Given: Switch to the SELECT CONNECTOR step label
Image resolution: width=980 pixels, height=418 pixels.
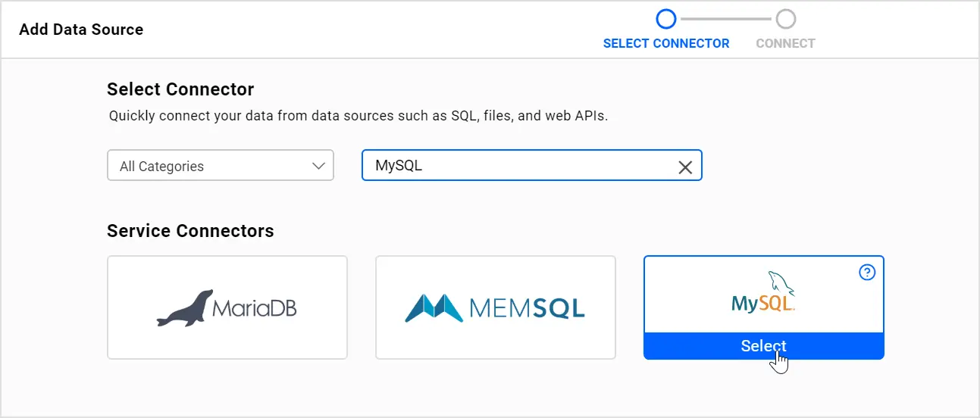Looking at the screenshot, I should point(666,44).
